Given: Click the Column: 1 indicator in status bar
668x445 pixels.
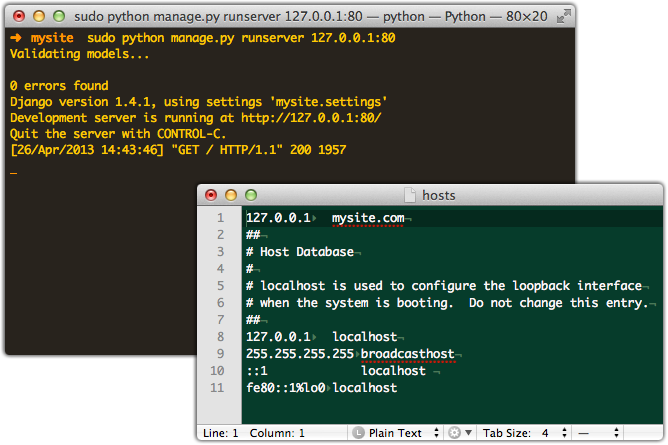Looking at the screenshot, I should point(277,433).
